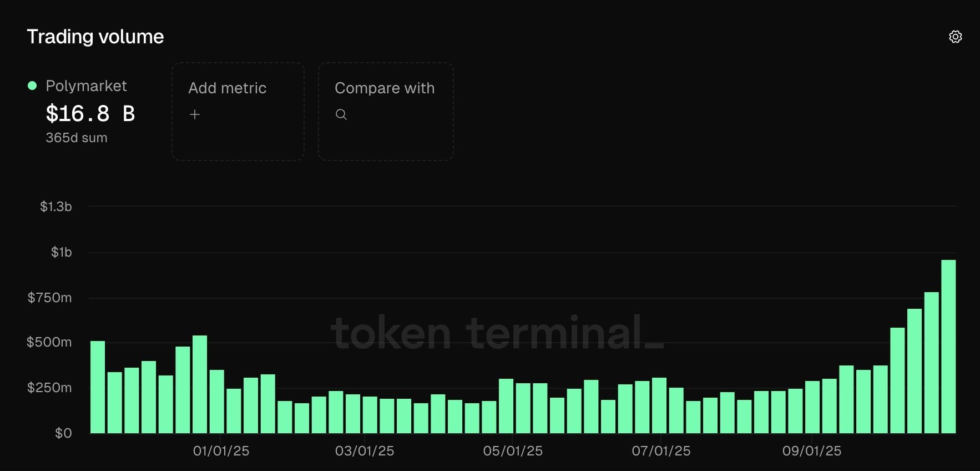The width and height of the screenshot is (980, 471).
Task: Select the Polymarket metric label
Action: (86, 86)
